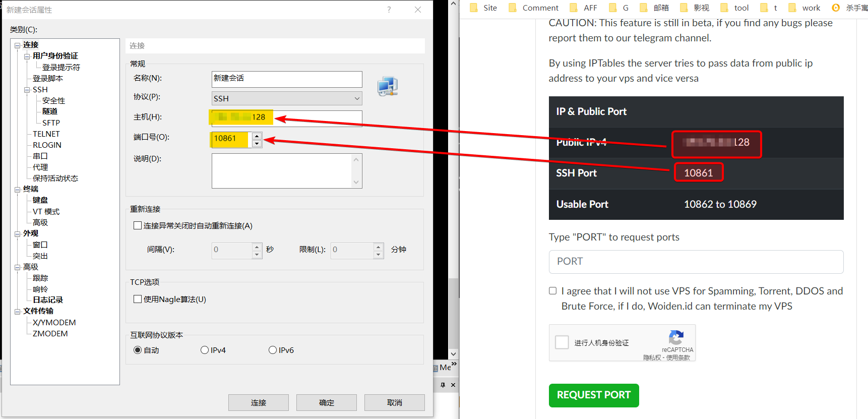
Task: Click the 连接 connect button
Action: point(258,402)
